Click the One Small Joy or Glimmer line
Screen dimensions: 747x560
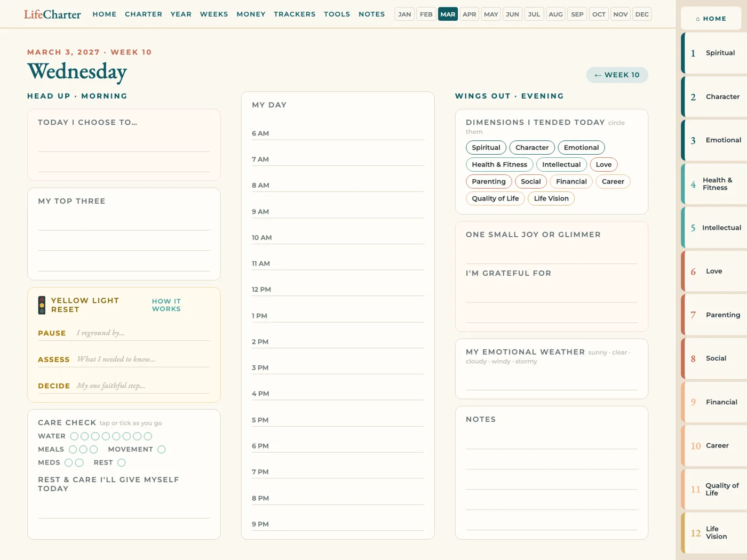click(552, 254)
